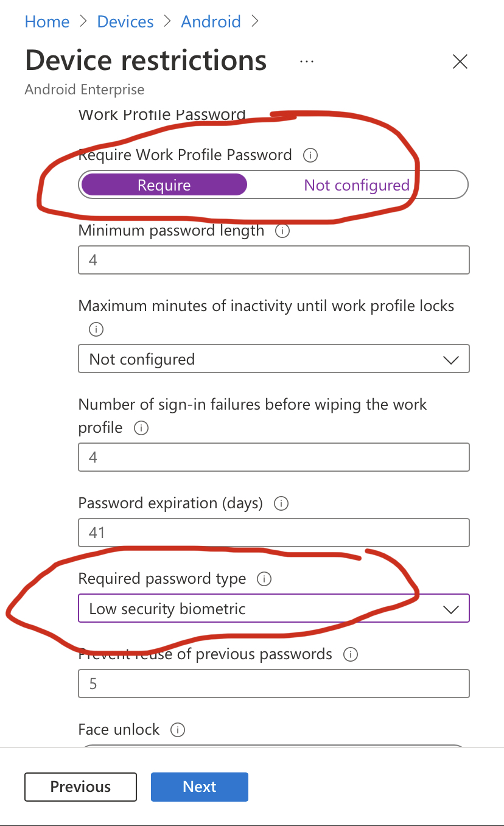Click the inactivity lock setting info icon
504x826 pixels.
pyautogui.click(x=96, y=329)
